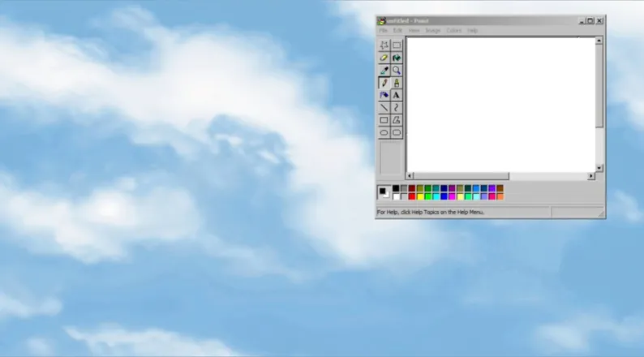Select the lime green swatch
This screenshot has height=357, width=644.
[428, 196]
